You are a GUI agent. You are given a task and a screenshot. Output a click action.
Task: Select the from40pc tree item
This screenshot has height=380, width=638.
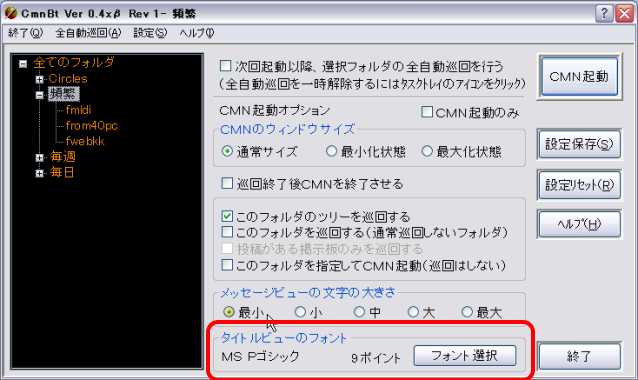(x=92, y=126)
